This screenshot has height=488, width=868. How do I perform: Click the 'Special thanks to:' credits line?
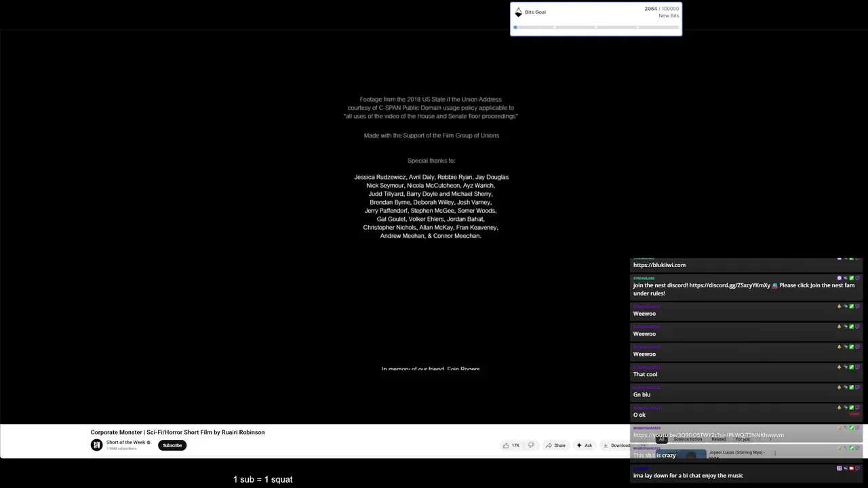click(431, 161)
